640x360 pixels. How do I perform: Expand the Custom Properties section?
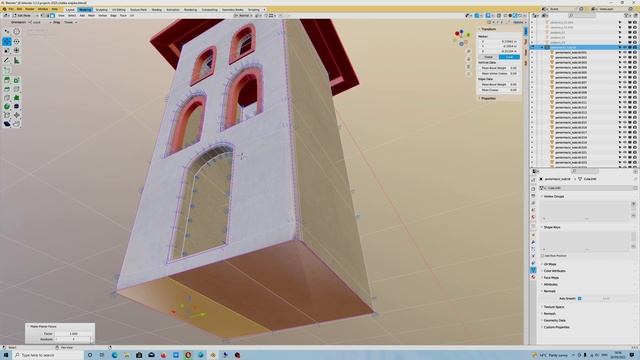[556, 327]
